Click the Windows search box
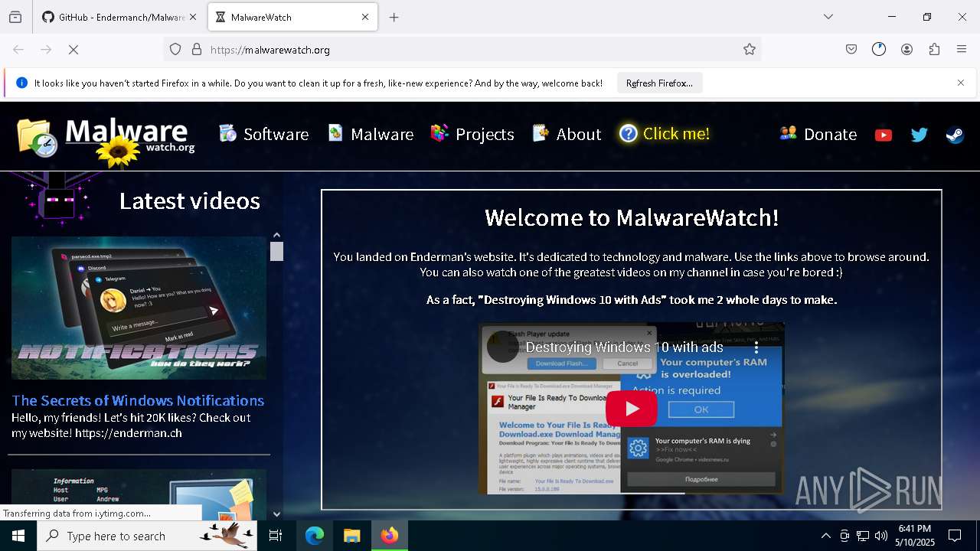This screenshot has height=551, width=980. click(x=147, y=536)
